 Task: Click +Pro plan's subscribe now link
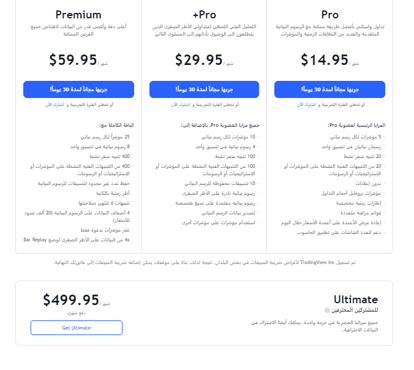tap(180, 105)
